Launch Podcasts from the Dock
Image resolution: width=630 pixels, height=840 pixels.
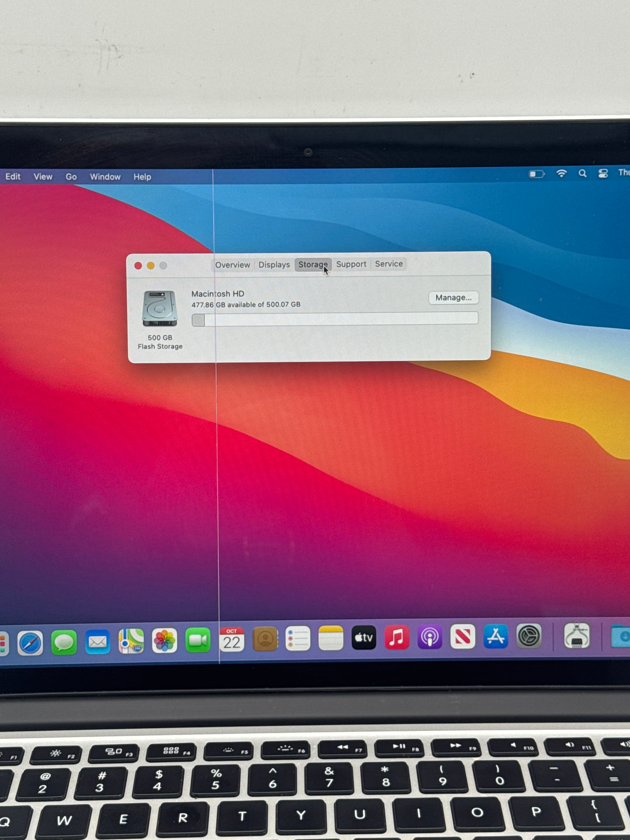click(x=430, y=637)
